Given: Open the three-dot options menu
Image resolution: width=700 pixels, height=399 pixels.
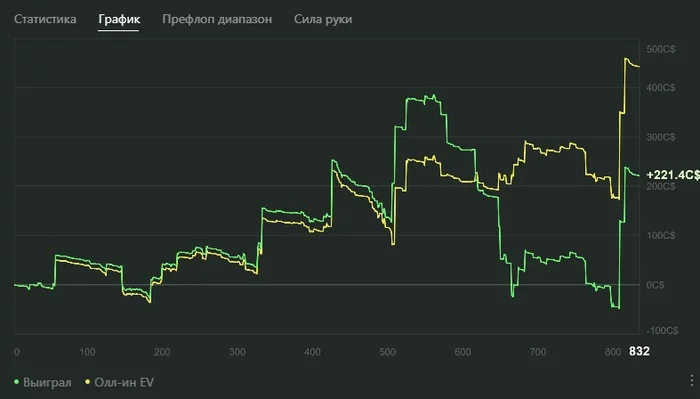Looking at the screenshot, I should click(x=692, y=381).
